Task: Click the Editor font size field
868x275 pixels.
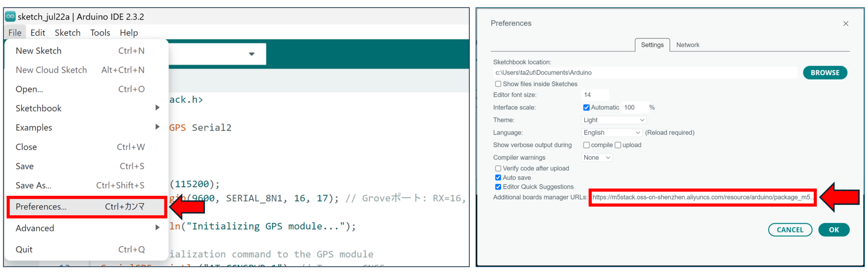Action: (x=595, y=95)
